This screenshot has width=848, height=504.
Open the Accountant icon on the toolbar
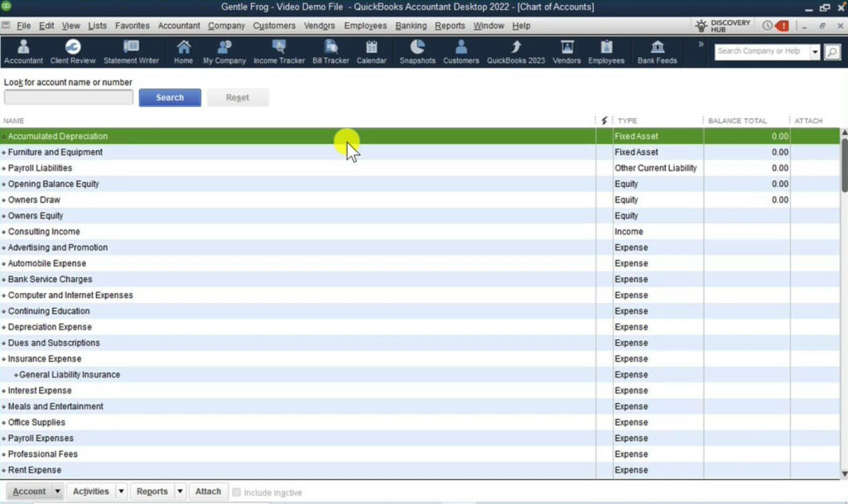[x=23, y=51]
